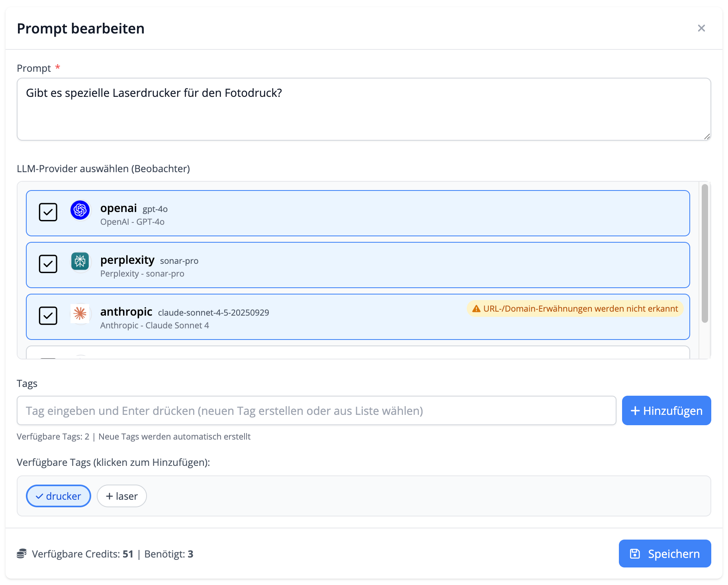
Task: Click the provider list scrollbar
Action: tap(705, 253)
